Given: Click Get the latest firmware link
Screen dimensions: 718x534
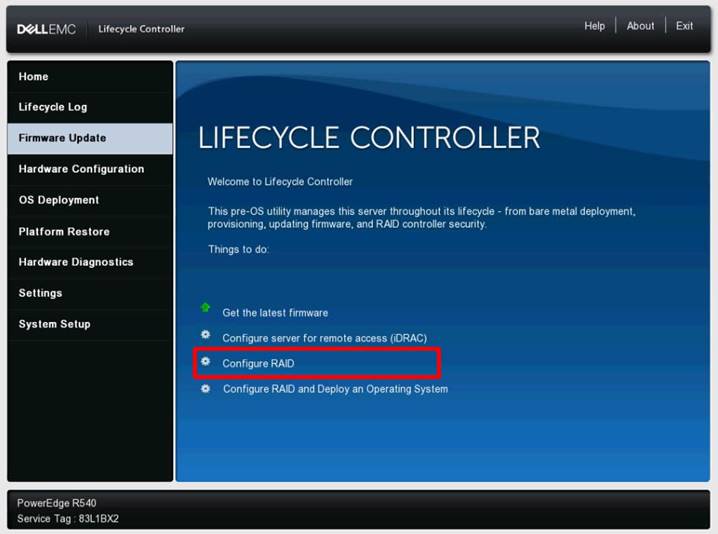Looking at the screenshot, I should pyautogui.click(x=275, y=313).
